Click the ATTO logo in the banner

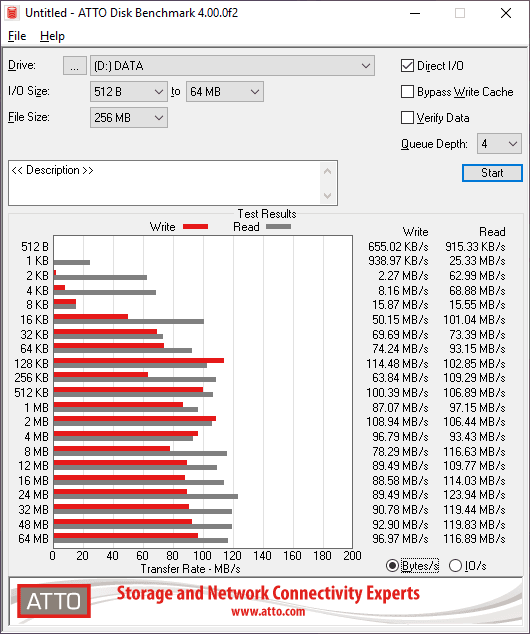[x=54, y=601]
